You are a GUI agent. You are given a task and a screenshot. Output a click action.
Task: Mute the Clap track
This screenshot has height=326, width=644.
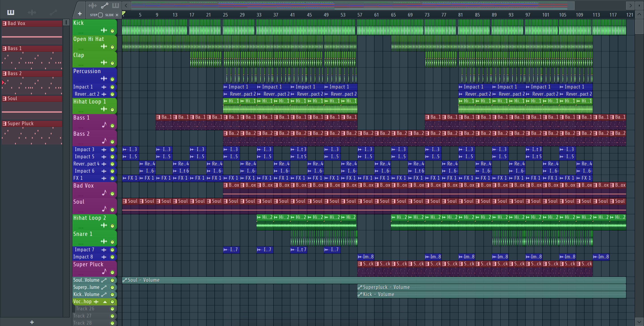pos(112,63)
